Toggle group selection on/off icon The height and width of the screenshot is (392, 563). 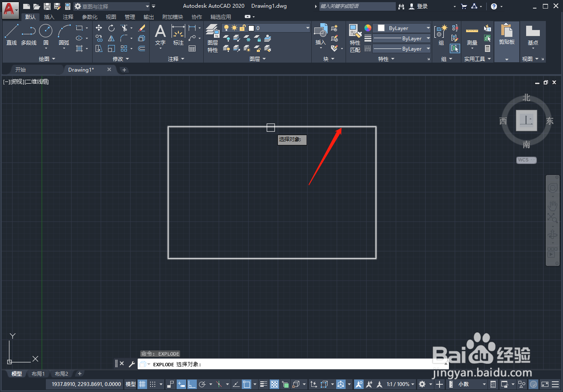(455, 48)
